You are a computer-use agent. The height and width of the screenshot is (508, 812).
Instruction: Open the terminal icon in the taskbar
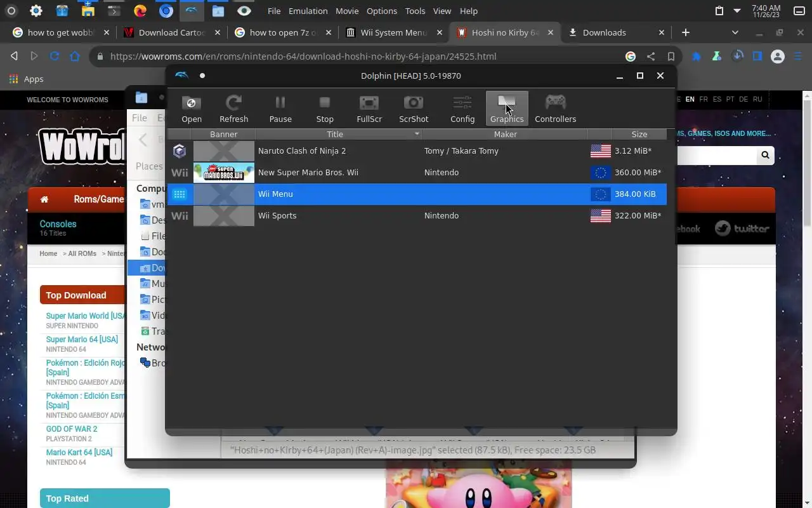click(x=114, y=11)
